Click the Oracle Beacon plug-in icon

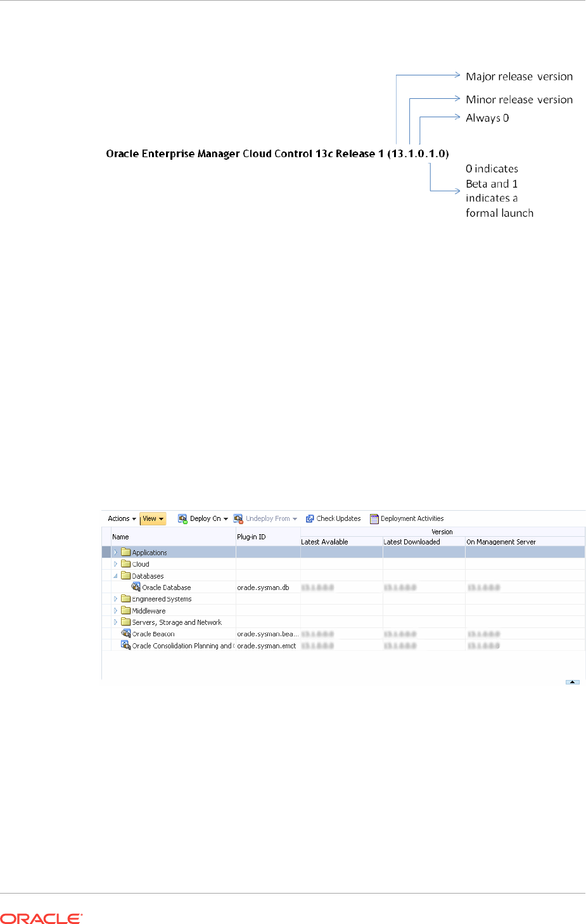(x=125, y=633)
